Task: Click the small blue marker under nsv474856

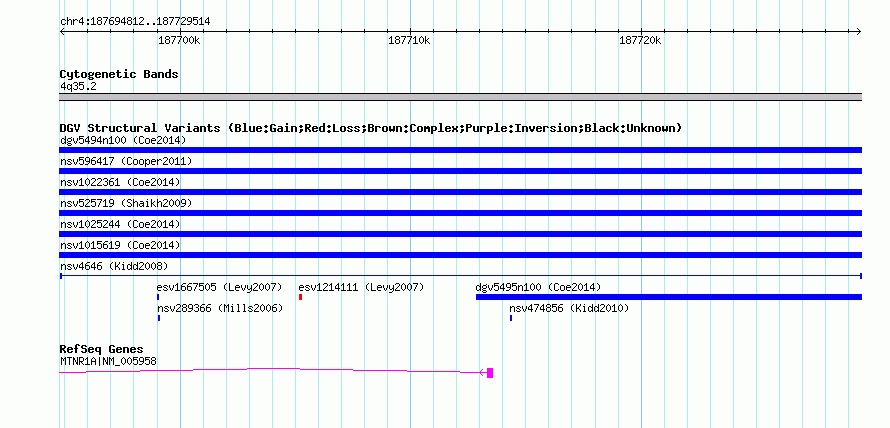Action: [x=511, y=318]
